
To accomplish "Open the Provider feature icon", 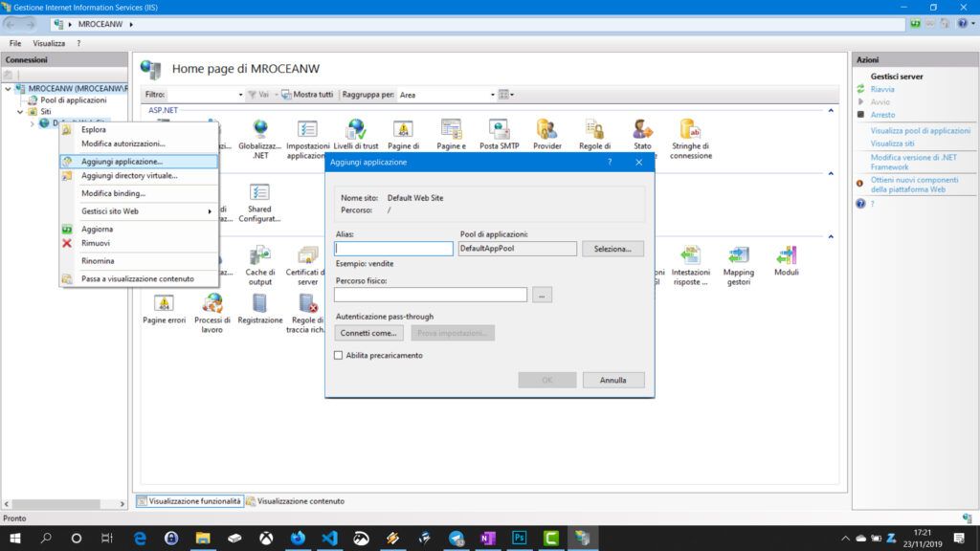I will coord(546,135).
